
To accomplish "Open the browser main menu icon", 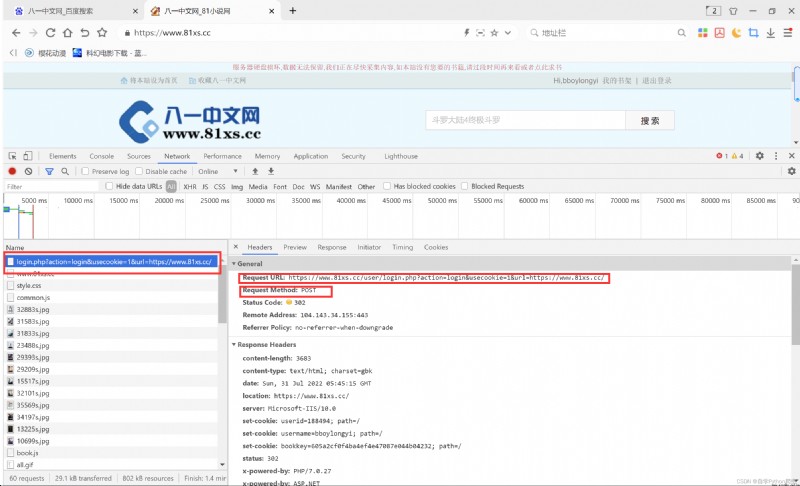I will pyautogui.click(x=788, y=33).
